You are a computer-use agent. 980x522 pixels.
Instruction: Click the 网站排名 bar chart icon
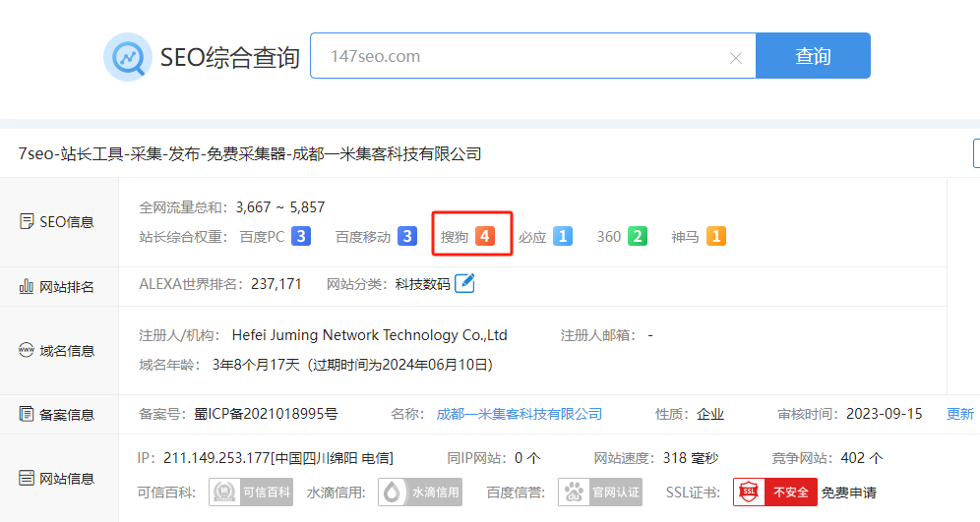click(27, 287)
